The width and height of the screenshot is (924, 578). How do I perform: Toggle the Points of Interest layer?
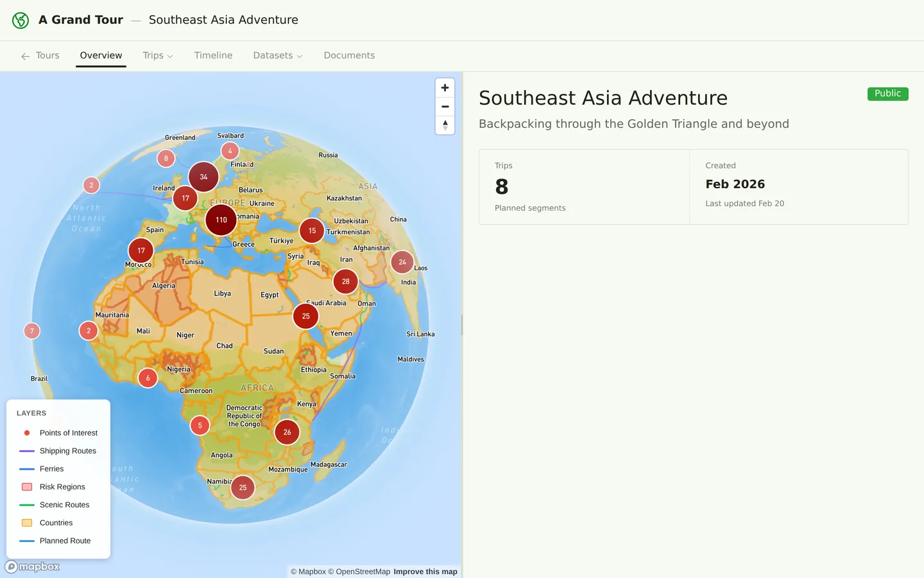tap(68, 433)
